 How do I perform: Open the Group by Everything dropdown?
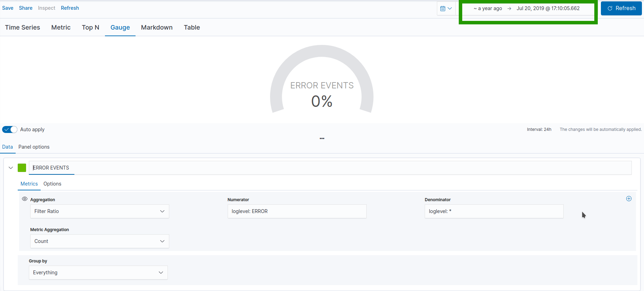coord(98,273)
